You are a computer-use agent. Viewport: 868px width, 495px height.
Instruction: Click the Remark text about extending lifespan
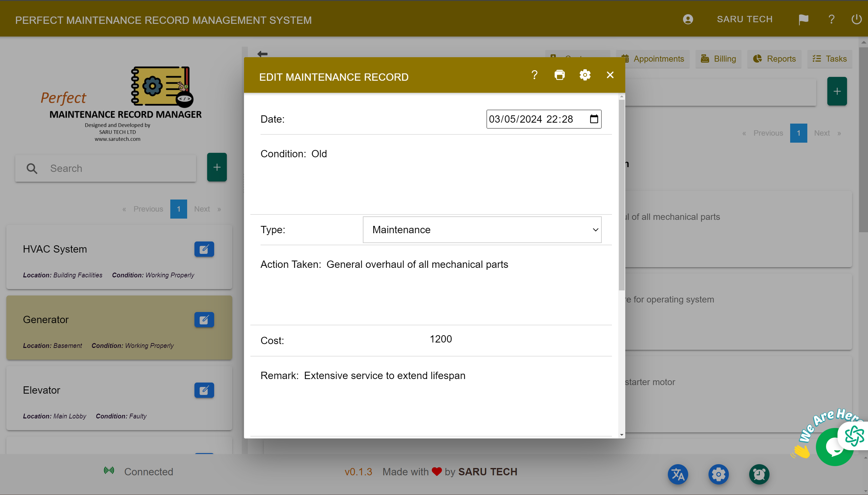384,376
